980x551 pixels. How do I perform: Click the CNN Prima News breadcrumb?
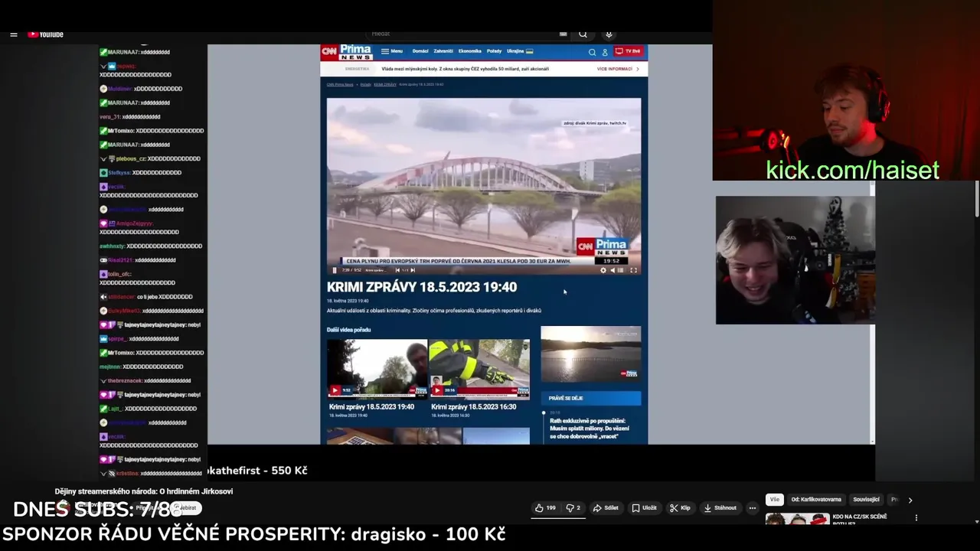340,85
